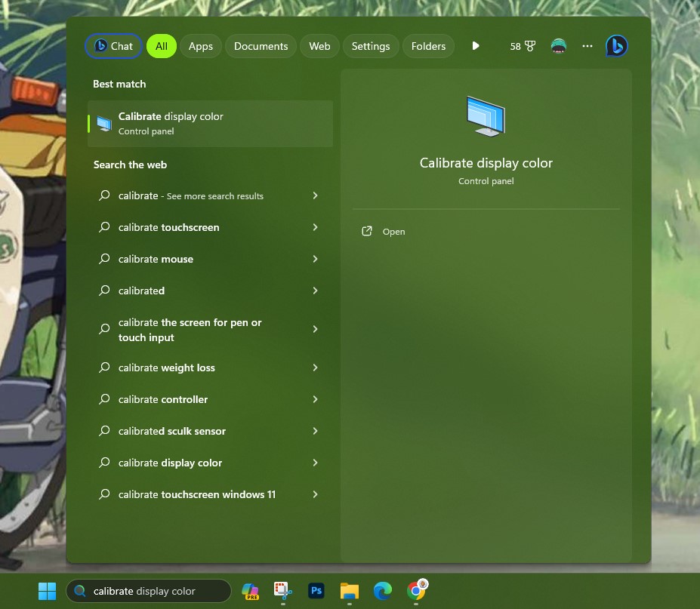Image resolution: width=700 pixels, height=609 pixels.
Task: Open the Copilot preview taskbar icon
Action: point(251,591)
